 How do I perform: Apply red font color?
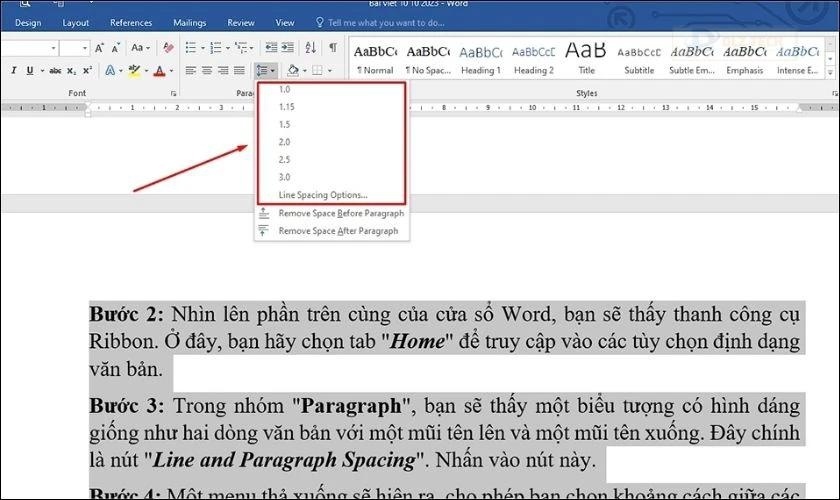coord(159,70)
